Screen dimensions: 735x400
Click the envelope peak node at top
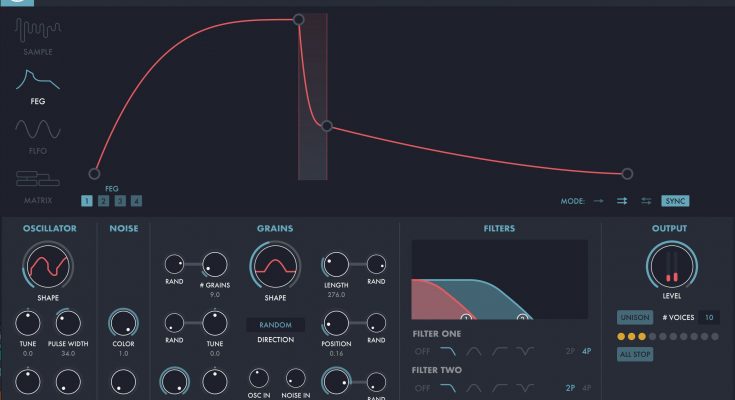tap(298, 19)
